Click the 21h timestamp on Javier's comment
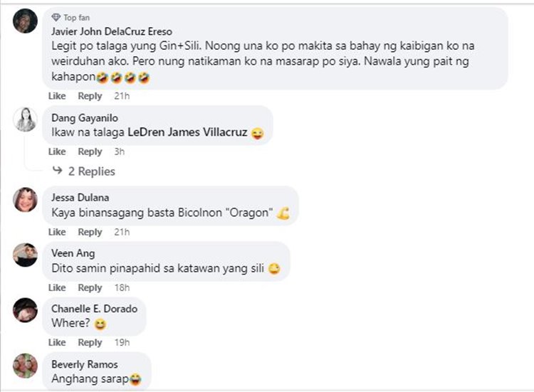Image resolution: width=534 pixels, height=392 pixels. (x=122, y=96)
